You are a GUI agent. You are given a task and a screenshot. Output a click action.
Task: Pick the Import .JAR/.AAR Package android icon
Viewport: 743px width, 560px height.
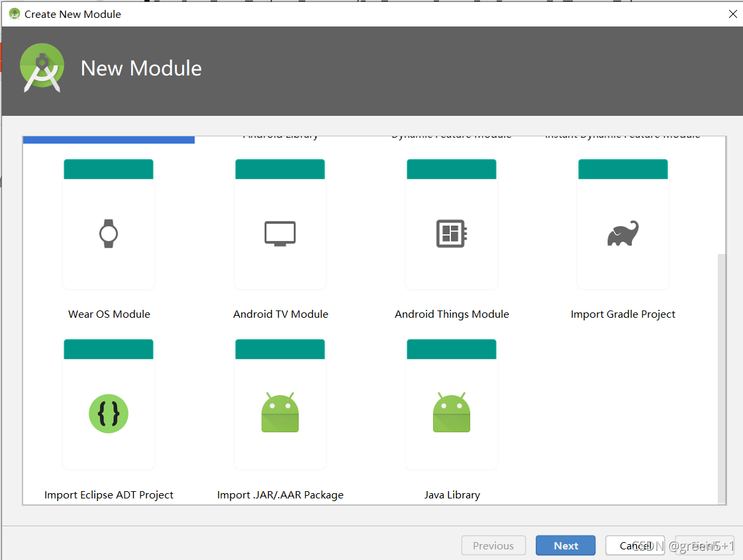[x=280, y=412]
